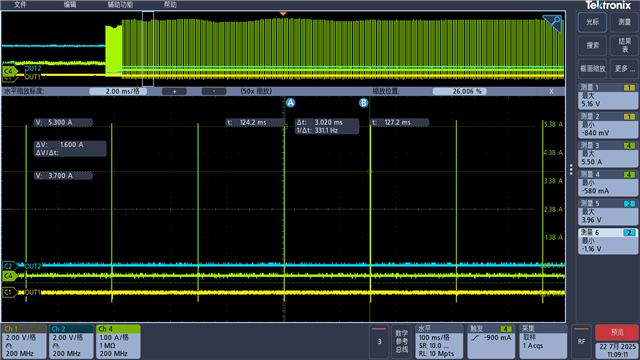
Task: Click the 测量 measure button
Action: (x=624, y=22)
